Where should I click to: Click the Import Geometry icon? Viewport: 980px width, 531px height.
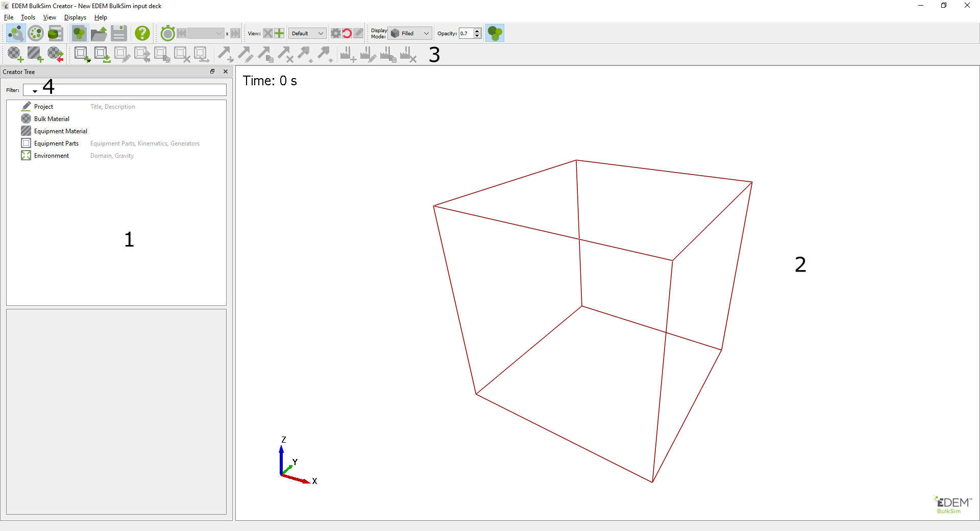click(102, 54)
